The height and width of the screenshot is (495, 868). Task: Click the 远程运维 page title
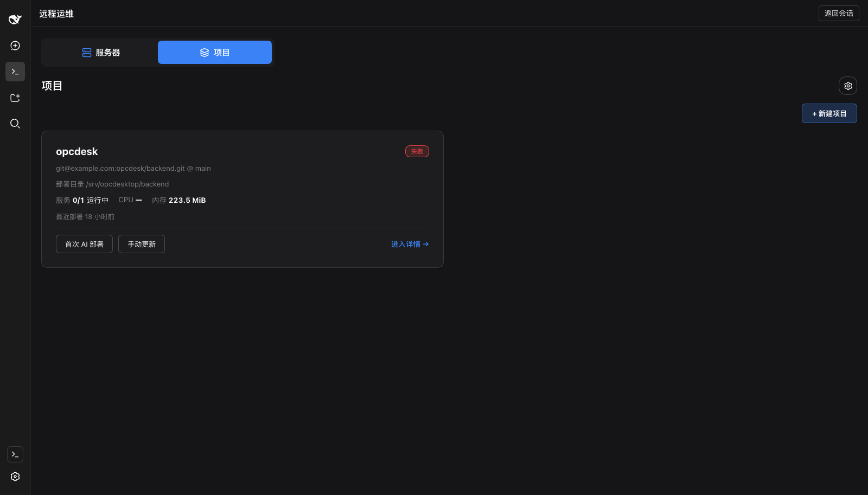click(56, 14)
